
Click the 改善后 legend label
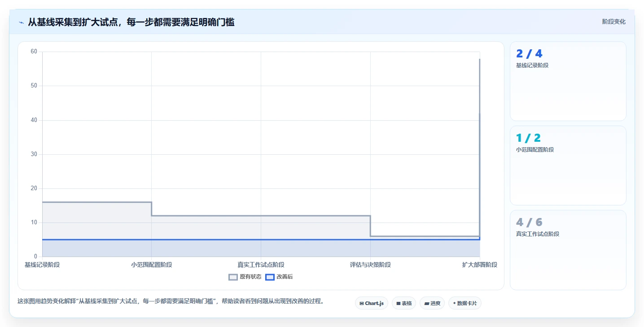(285, 277)
